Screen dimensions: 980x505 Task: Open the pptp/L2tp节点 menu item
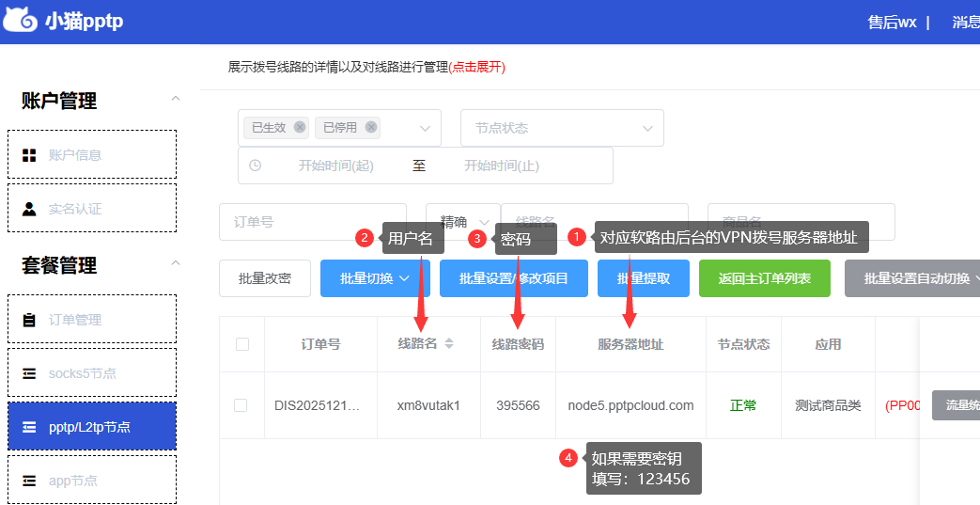pyautogui.click(x=92, y=427)
